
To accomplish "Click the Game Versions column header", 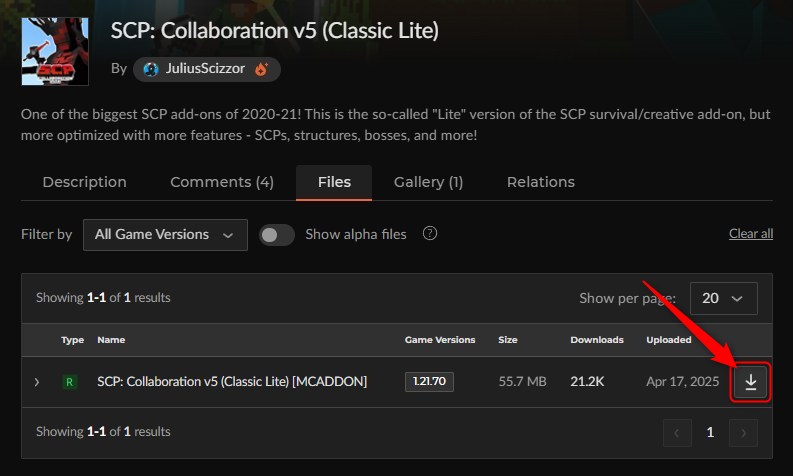I will [x=440, y=340].
